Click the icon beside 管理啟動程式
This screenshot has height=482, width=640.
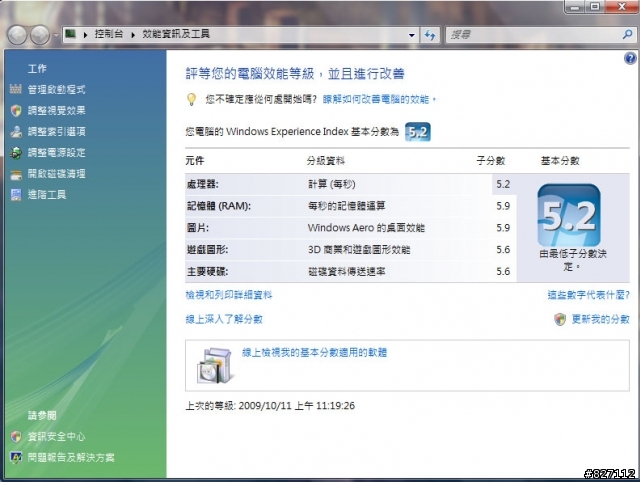click(x=16, y=89)
